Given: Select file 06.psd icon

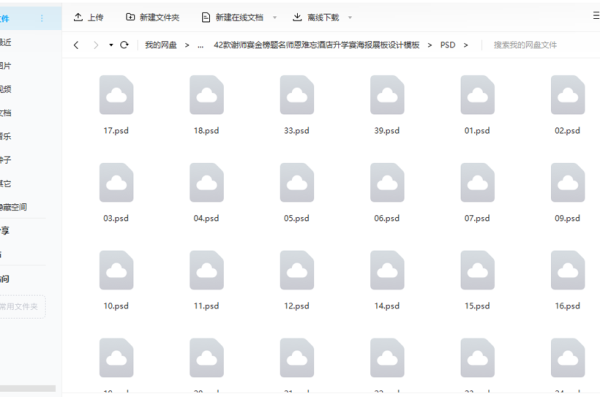Looking at the screenshot, I should 387,183.
